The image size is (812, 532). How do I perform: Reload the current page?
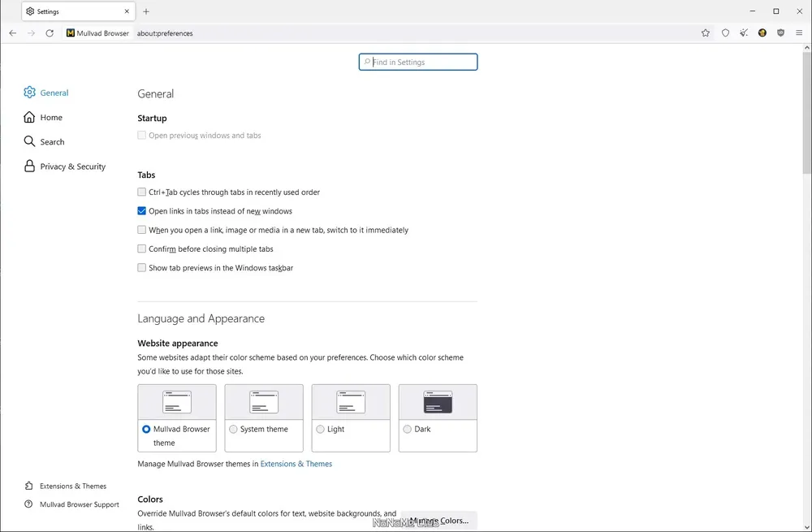[50, 33]
